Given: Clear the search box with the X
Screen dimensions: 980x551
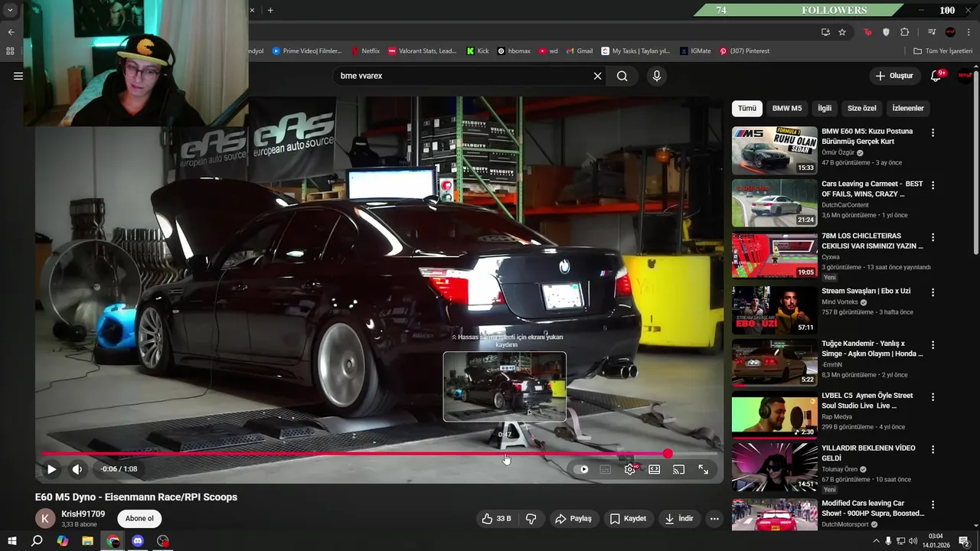Looking at the screenshot, I should pyautogui.click(x=598, y=76).
